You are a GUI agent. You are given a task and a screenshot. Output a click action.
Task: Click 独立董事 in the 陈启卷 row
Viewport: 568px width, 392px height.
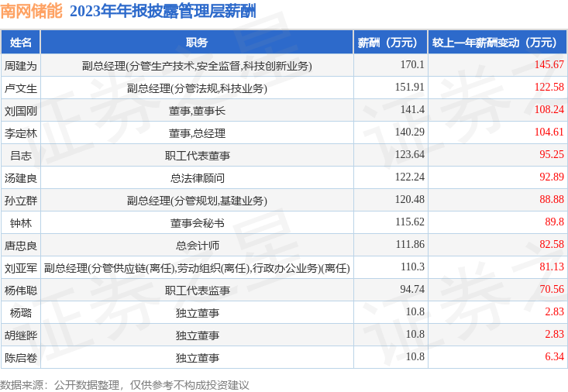point(197,358)
